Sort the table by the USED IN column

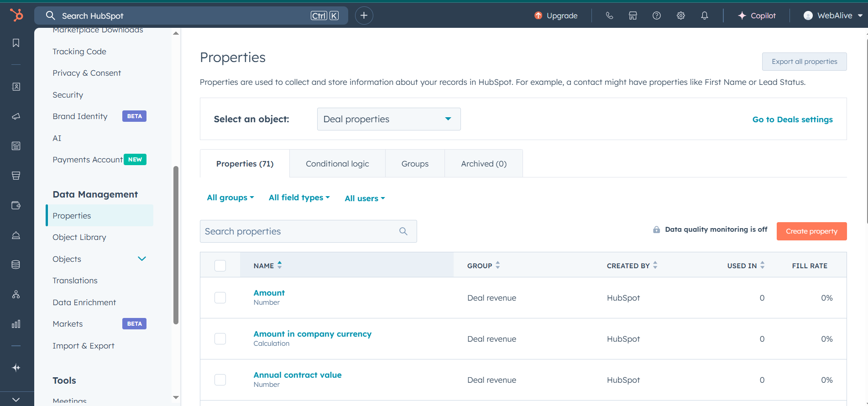click(746, 265)
